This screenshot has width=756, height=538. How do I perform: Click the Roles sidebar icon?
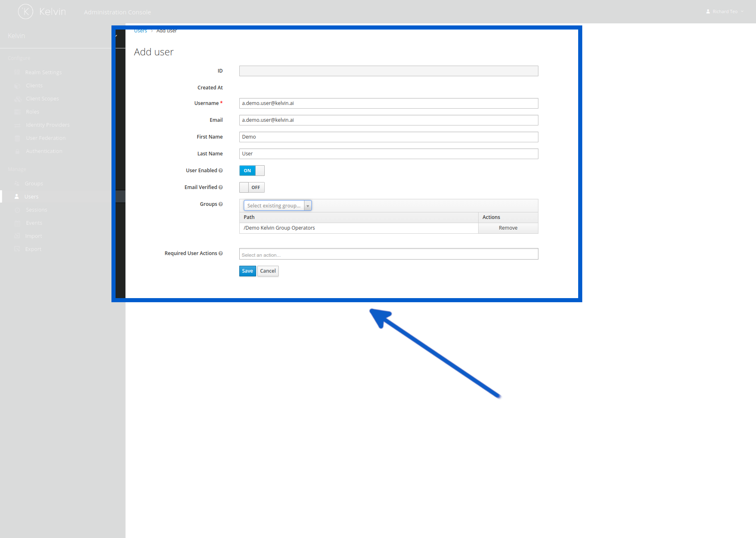pos(17,112)
